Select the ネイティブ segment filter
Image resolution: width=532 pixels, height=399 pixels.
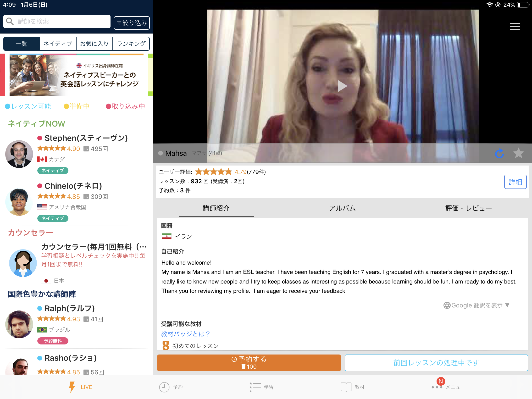(x=58, y=44)
